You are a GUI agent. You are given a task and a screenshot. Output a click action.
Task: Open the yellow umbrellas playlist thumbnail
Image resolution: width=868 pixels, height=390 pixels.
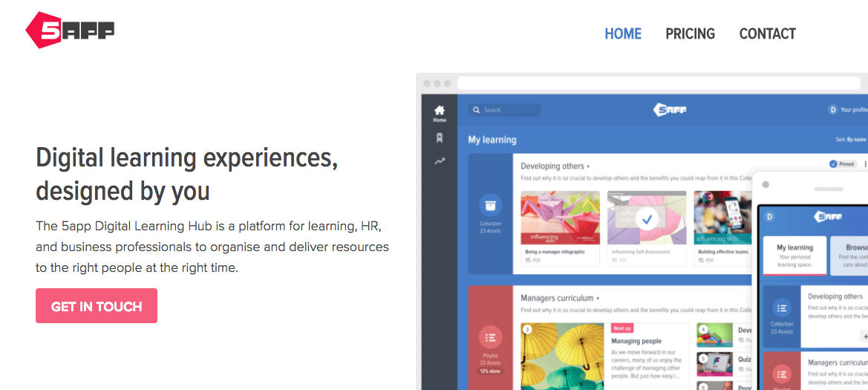(562, 357)
